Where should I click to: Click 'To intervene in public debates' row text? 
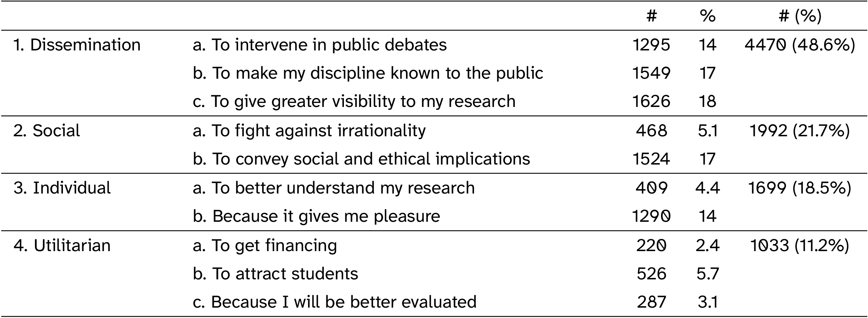(x=320, y=45)
